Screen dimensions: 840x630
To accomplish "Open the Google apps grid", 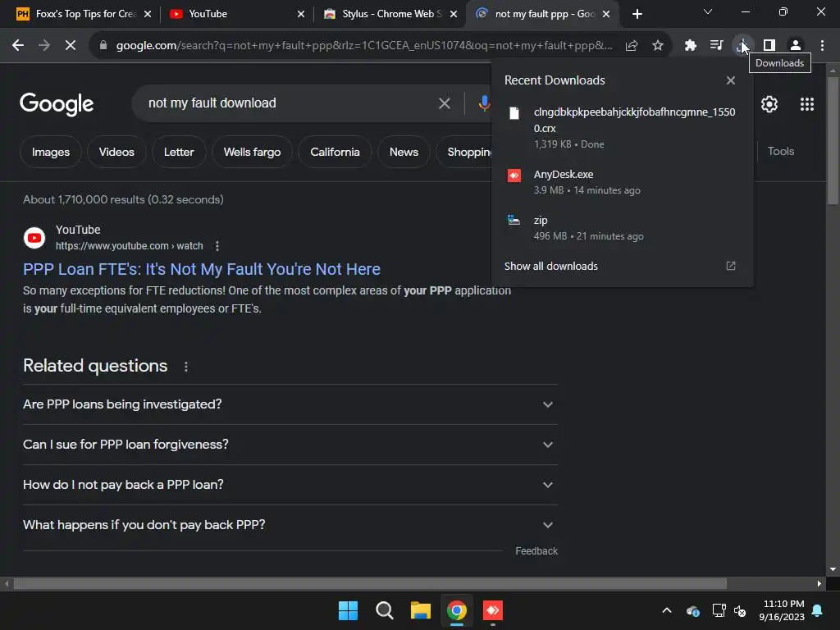I will coord(807,104).
